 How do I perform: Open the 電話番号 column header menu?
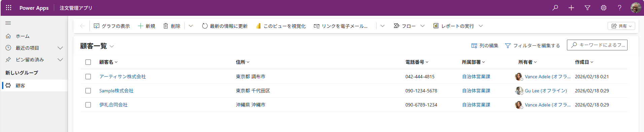point(417,62)
